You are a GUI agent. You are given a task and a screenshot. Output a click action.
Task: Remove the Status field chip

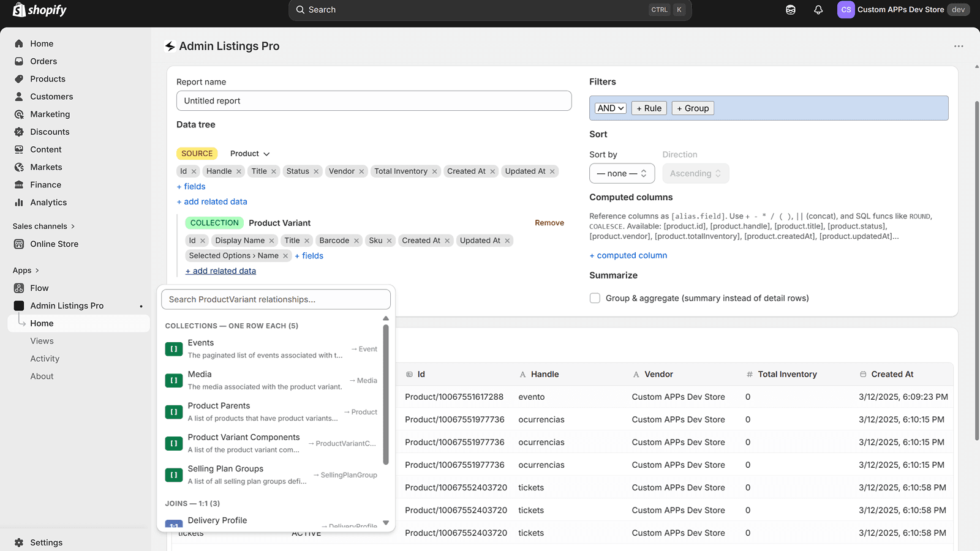pos(317,171)
